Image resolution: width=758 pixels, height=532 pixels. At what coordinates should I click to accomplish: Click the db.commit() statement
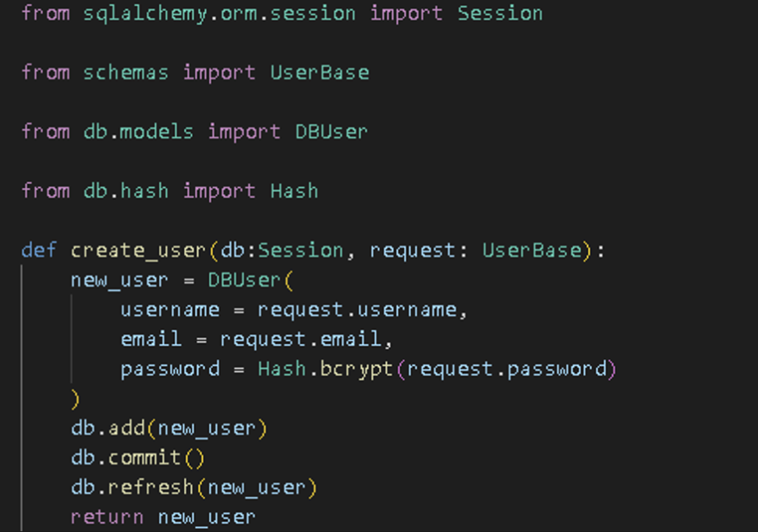pos(138,458)
